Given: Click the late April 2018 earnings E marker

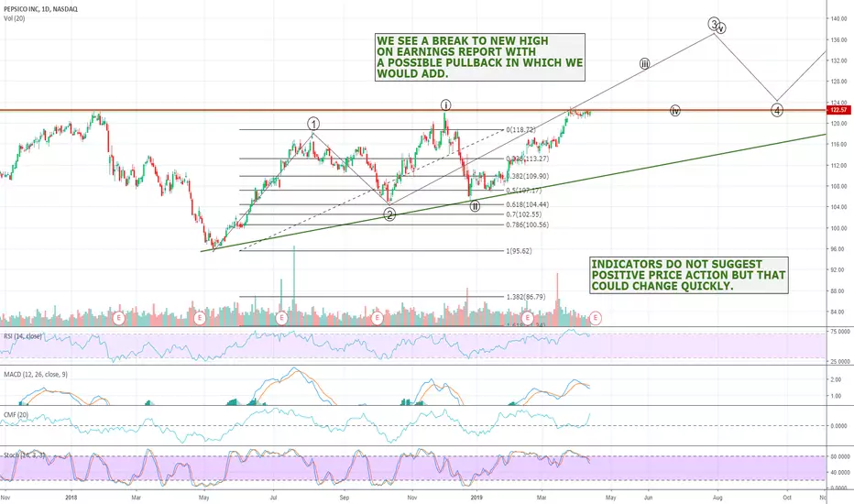Looking at the screenshot, I should click(200, 317).
